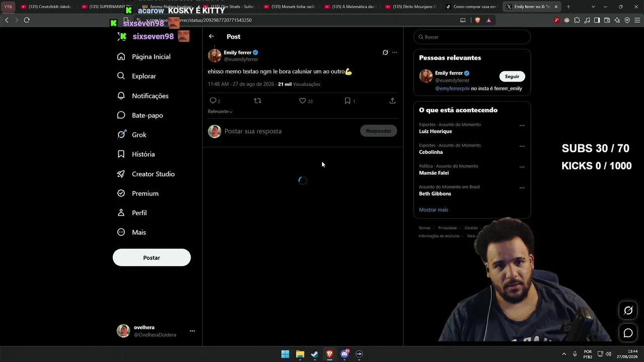Open the Beth Gibbons trending topic
The height and width of the screenshot is (362, 644).
[x=435, y=194]
